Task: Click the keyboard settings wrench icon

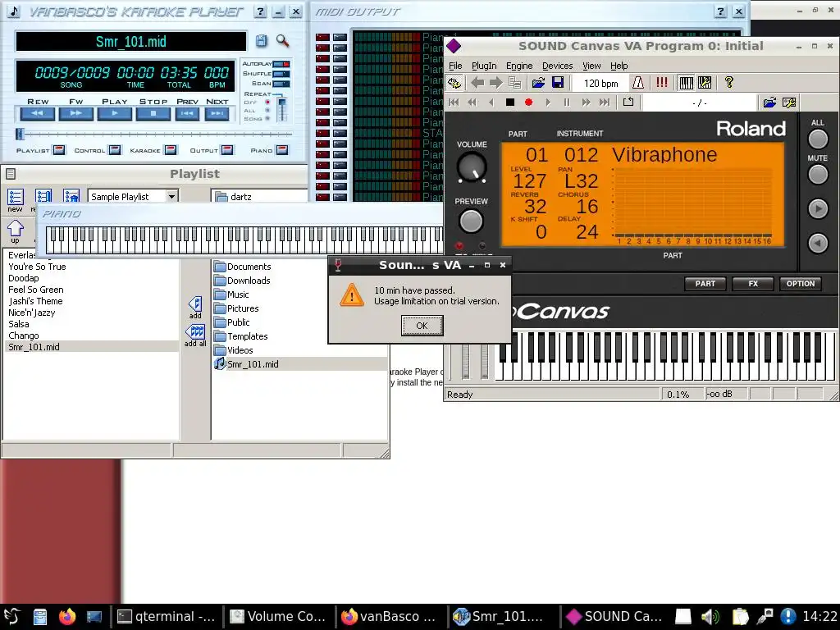Action: [x=705, y=83]
